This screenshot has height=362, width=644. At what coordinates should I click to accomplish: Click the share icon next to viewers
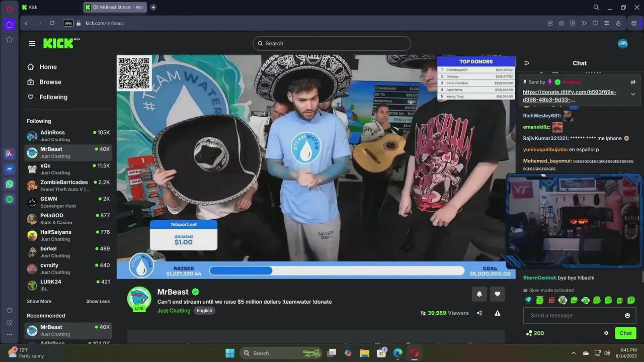tap(479, 313)
